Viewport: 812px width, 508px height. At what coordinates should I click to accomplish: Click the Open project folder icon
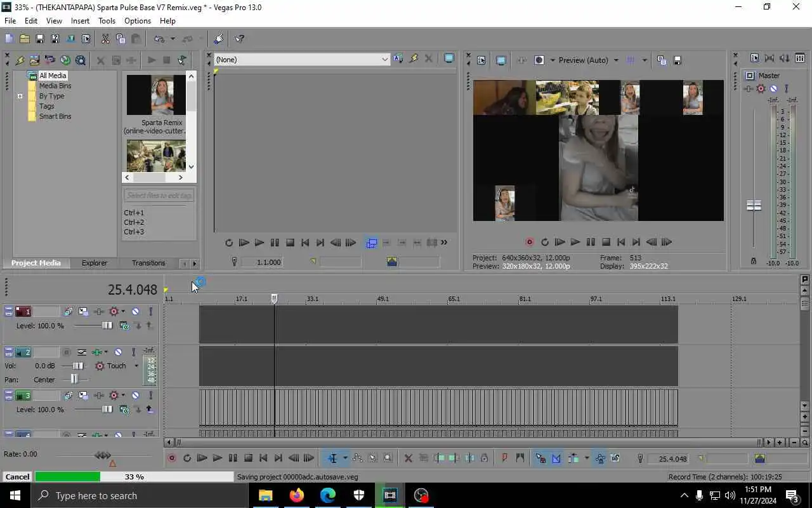click(24, 39)
